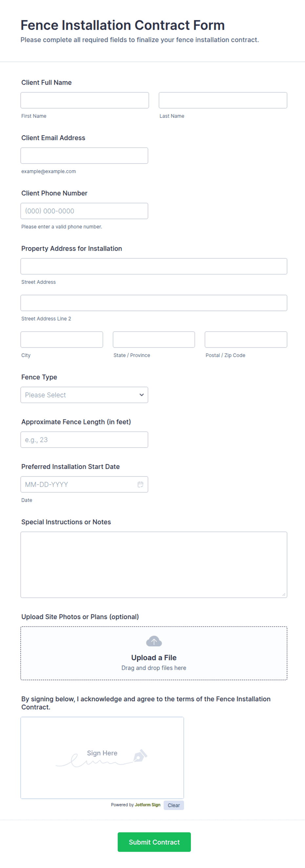This screenshot has height=868, width=305.
Task: Select the Last Name text box
Action: 223,100
